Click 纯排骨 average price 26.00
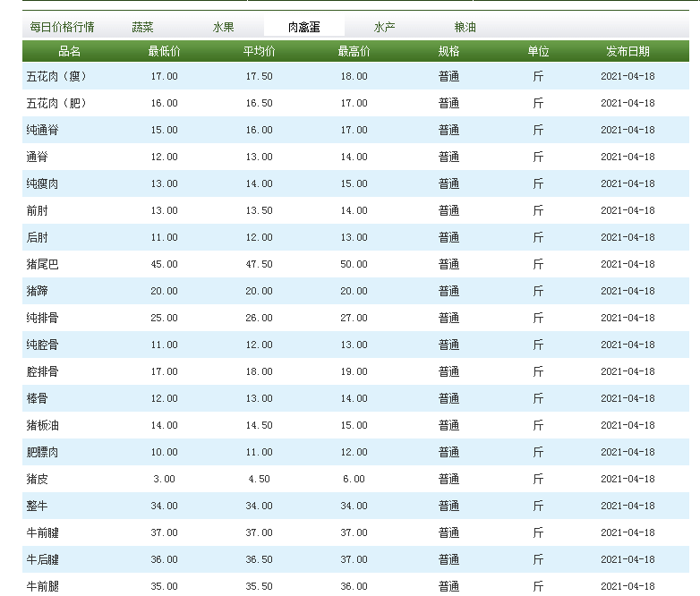 pos(260,318)
